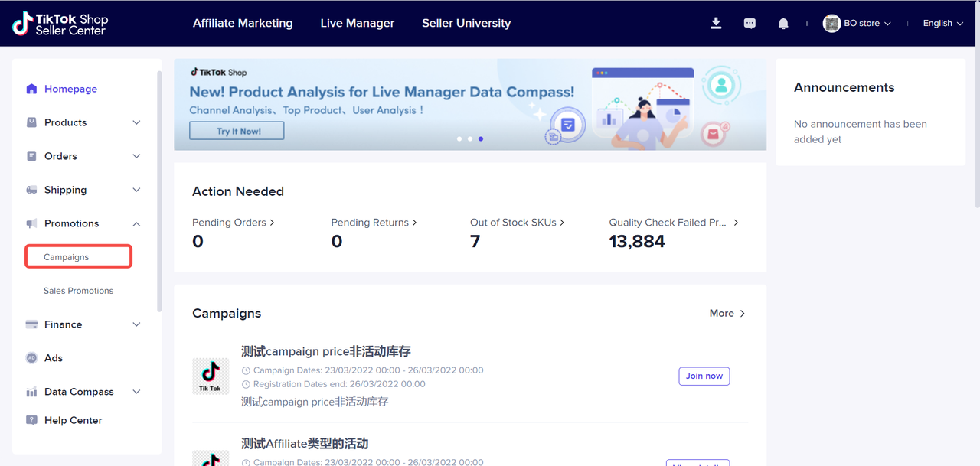Image resolution: width=980 pixels, height=466 pixels.
Task: Click the Finance card icon
Action: [x=31, y=324]
